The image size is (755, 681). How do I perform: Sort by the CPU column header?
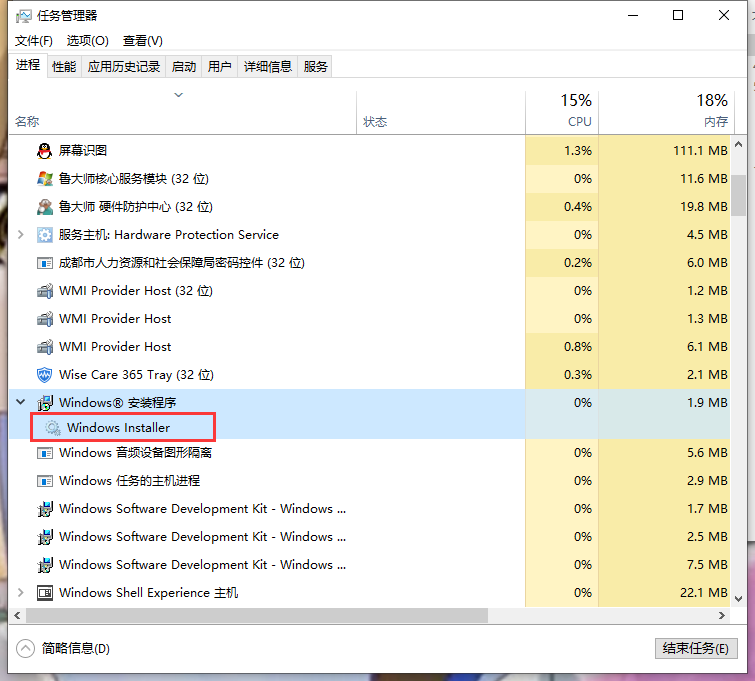562,111
